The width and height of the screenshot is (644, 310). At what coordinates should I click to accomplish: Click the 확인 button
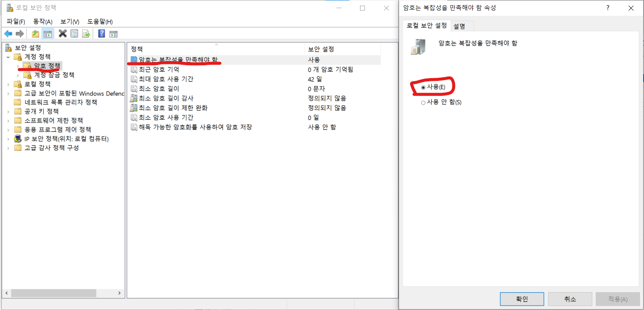pos(522,299)
